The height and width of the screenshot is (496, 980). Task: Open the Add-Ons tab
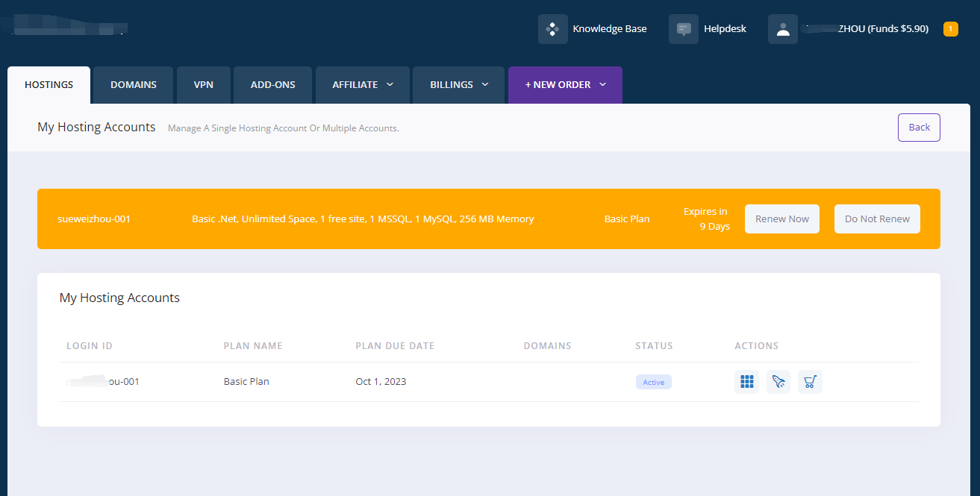[272, 85]
